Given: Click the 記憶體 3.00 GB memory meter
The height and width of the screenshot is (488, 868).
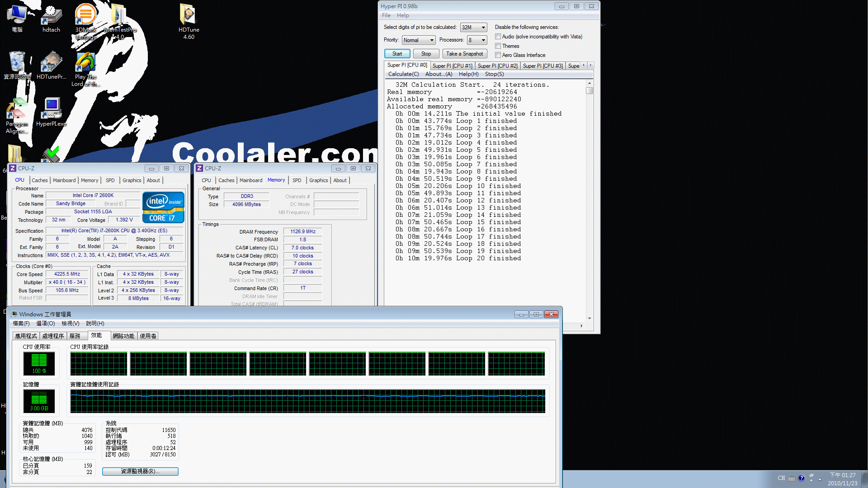Looking at the screenshot, I should click(39, 401).
